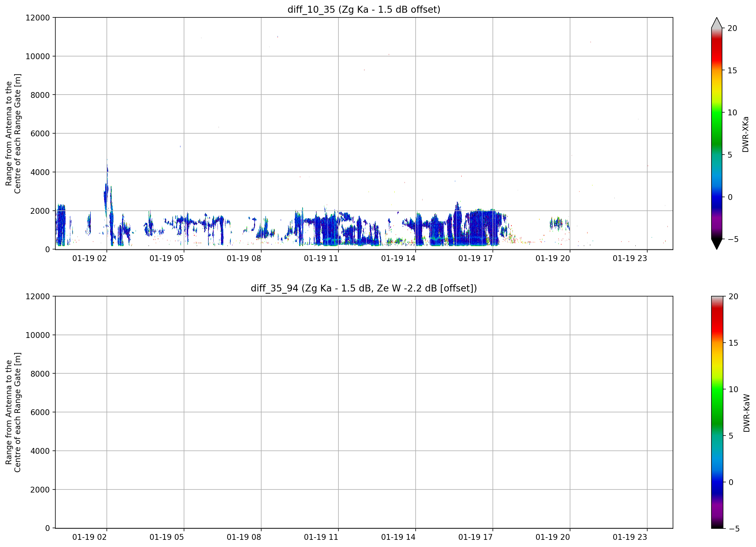Click y-axis tick '6000' of diff_35_94 plot
This screenshot has height=547, width=756.
40,412
